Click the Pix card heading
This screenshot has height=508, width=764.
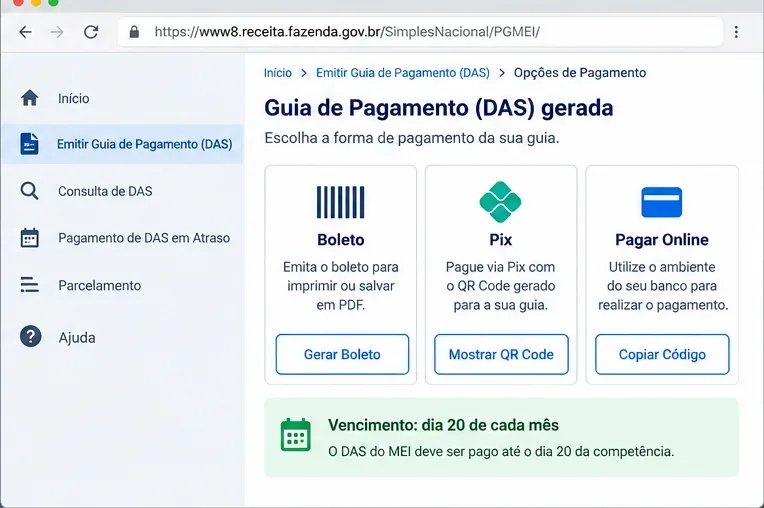click(x=500, y=240)
